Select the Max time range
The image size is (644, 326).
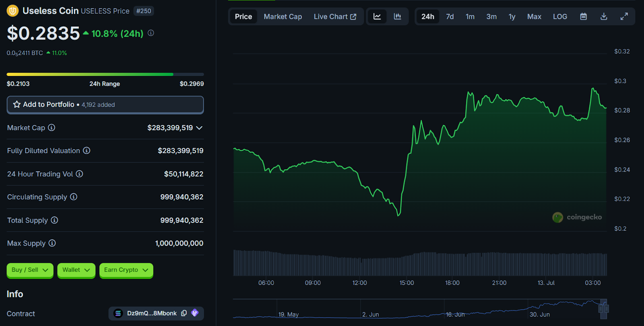(x=534, y=16)
